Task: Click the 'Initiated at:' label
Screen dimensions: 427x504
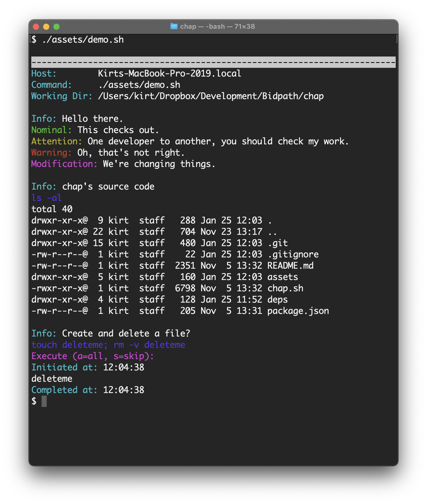Action: [64, 367]
